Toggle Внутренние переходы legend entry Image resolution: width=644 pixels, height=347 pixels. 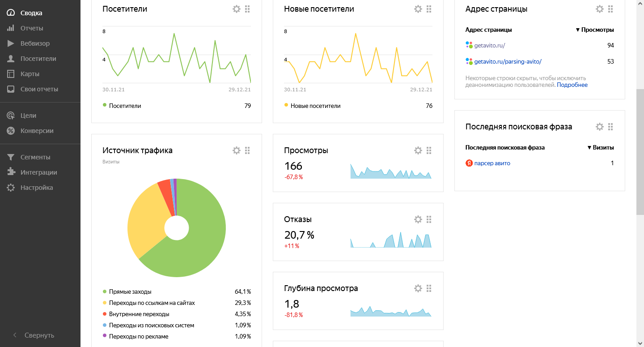139,314
